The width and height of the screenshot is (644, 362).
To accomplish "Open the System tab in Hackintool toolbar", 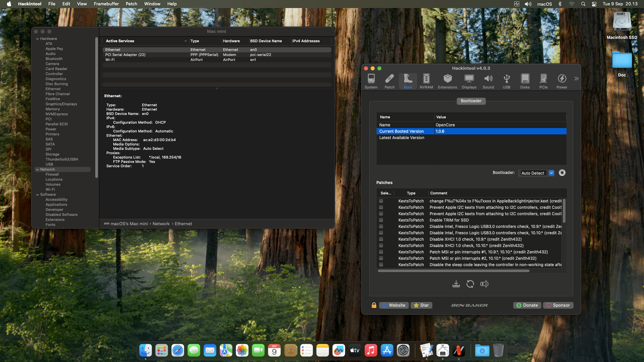I will pos(371,81).
